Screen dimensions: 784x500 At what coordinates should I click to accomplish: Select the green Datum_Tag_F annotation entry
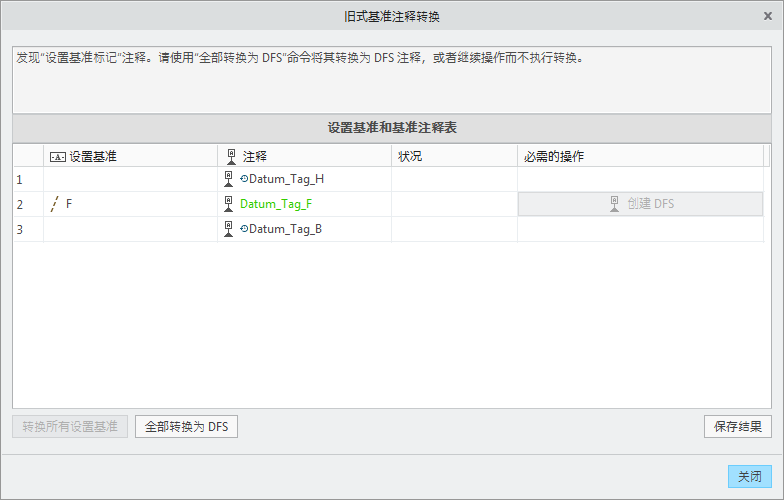(x=276, y=204)
